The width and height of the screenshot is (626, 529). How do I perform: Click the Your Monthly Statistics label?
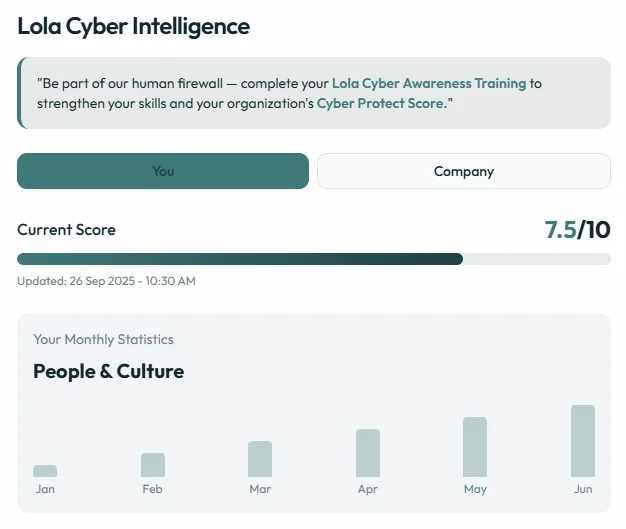(103, 339)
